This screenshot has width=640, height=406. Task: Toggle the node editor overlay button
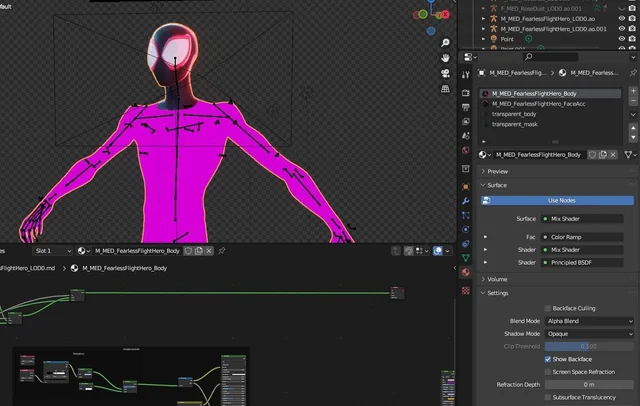438,251
